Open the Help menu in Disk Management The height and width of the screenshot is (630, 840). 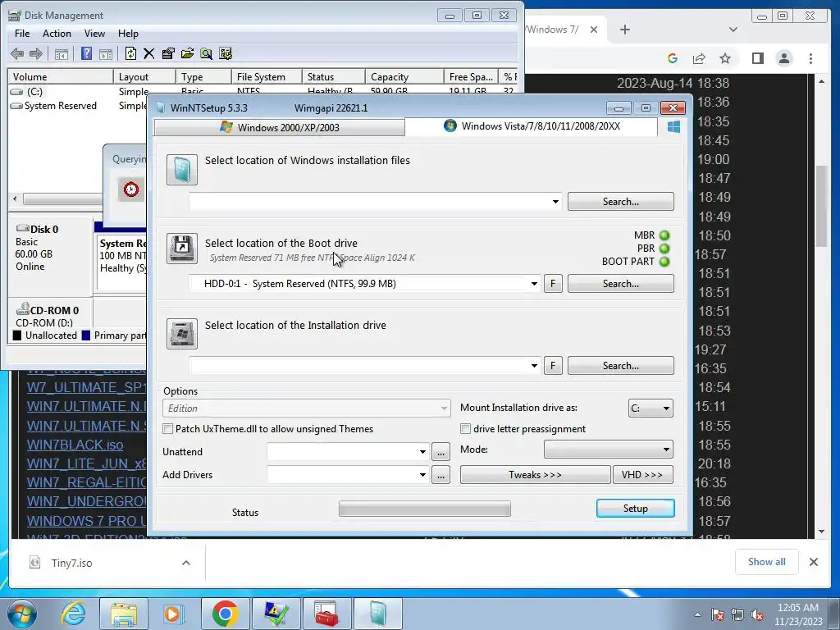128,34
